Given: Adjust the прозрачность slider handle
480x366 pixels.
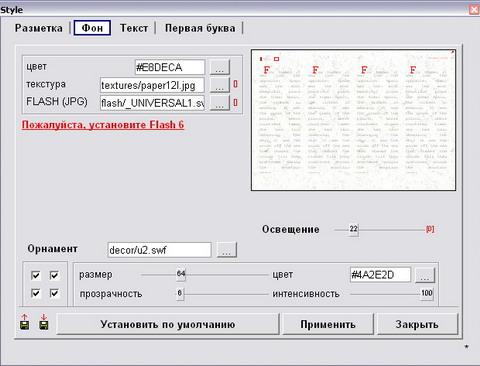Looking at the screenshot, I should tap(180, 294).
